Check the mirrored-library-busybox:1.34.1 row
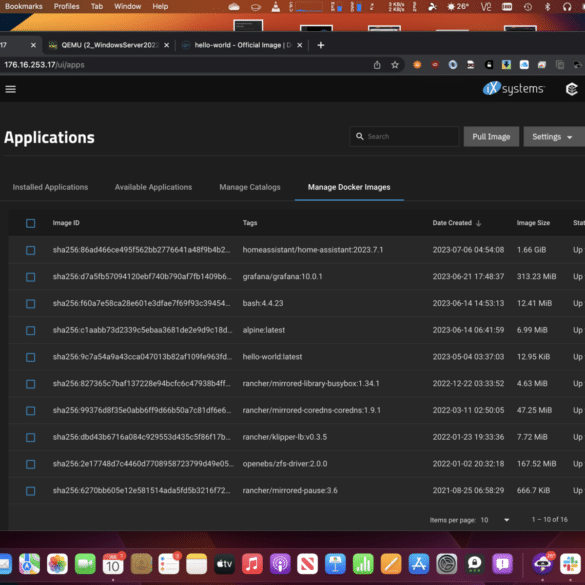The image size is (585, 585). click(31, 384)
